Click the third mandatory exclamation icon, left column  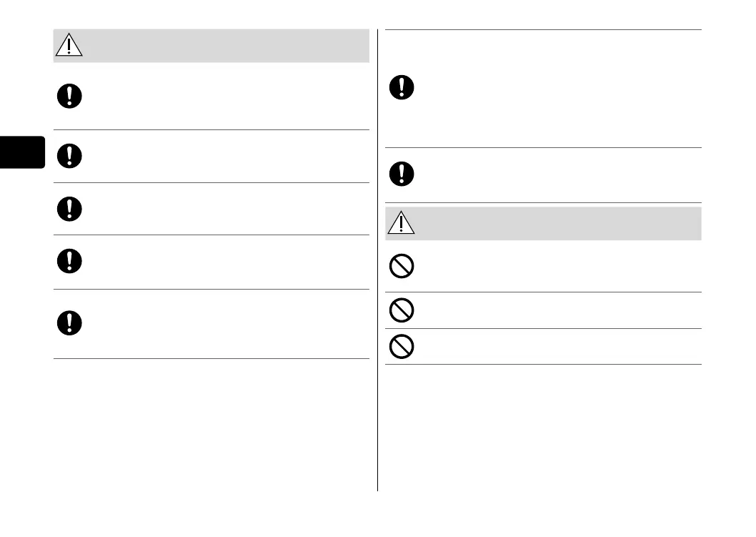click(69, 208)
